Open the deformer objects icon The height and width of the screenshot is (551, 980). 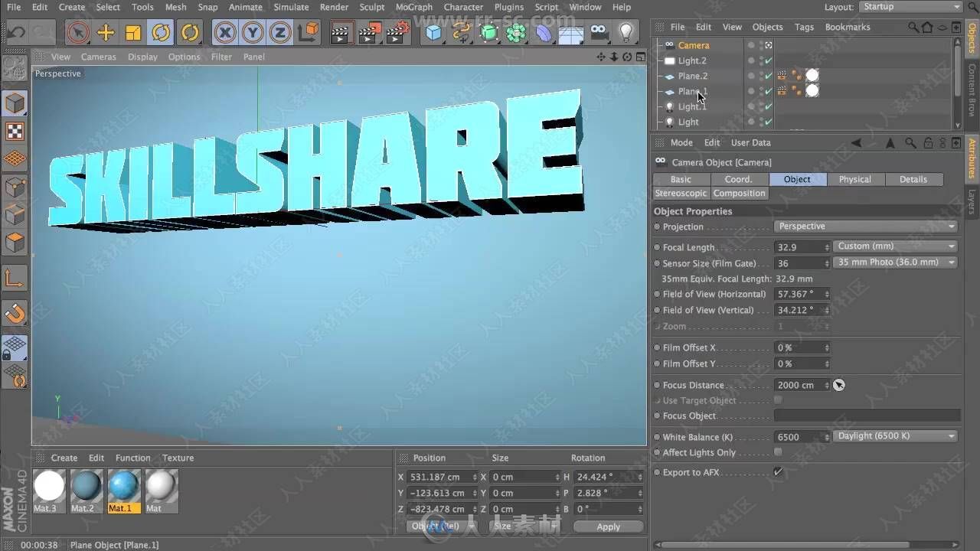pyautogui.click(x=544, y=33)
